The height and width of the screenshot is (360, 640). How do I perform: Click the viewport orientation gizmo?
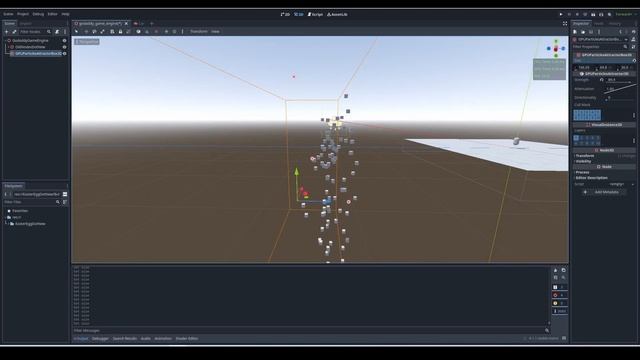pyautogui.click(x=556, y=49)
